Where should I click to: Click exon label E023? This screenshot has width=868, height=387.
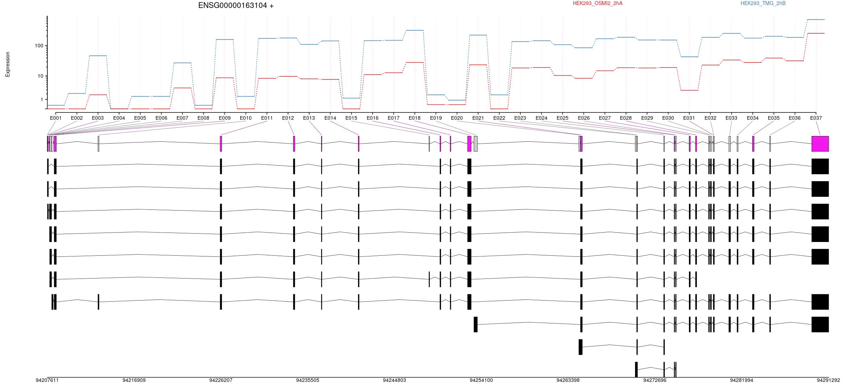click(x=520, y=118)
